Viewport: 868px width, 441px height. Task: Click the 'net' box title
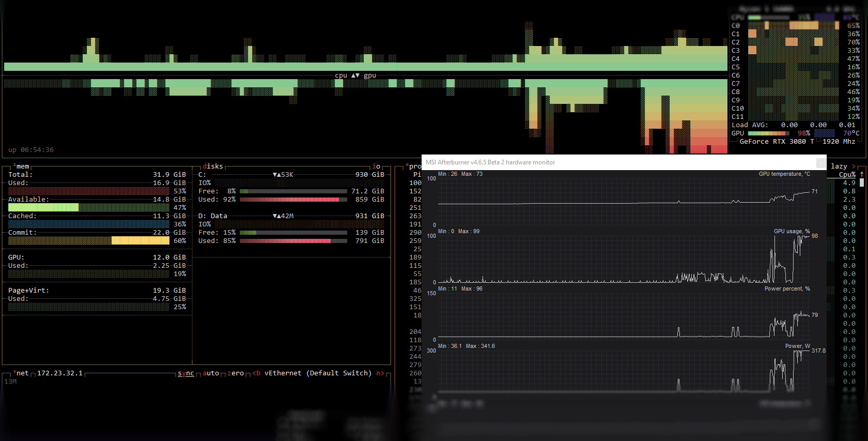(23, 373)
